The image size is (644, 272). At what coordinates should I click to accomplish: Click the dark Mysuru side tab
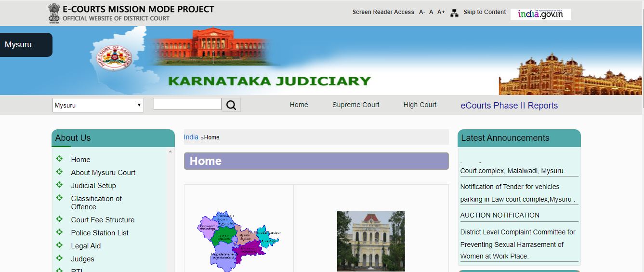pyautogui.click(x=25, y=45)
